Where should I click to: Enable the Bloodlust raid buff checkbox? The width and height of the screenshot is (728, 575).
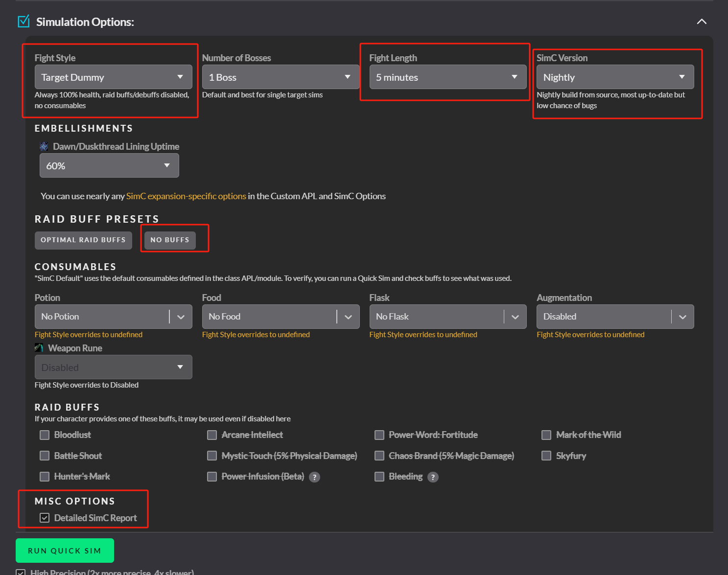(x=45, y=435)
